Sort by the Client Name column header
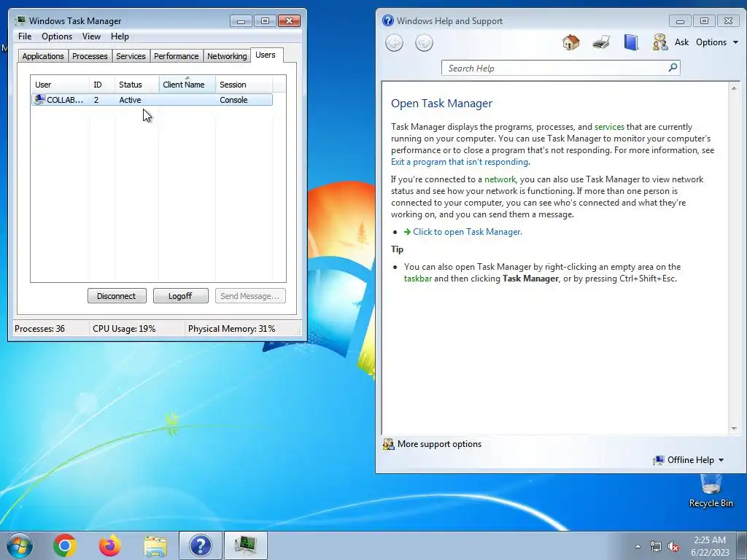Viewport: 747px width, 560px height. coord(187,85)
